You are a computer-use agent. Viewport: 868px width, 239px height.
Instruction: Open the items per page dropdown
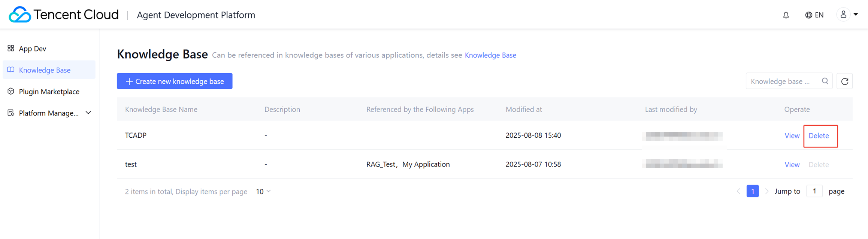click(x=263, y=191)
